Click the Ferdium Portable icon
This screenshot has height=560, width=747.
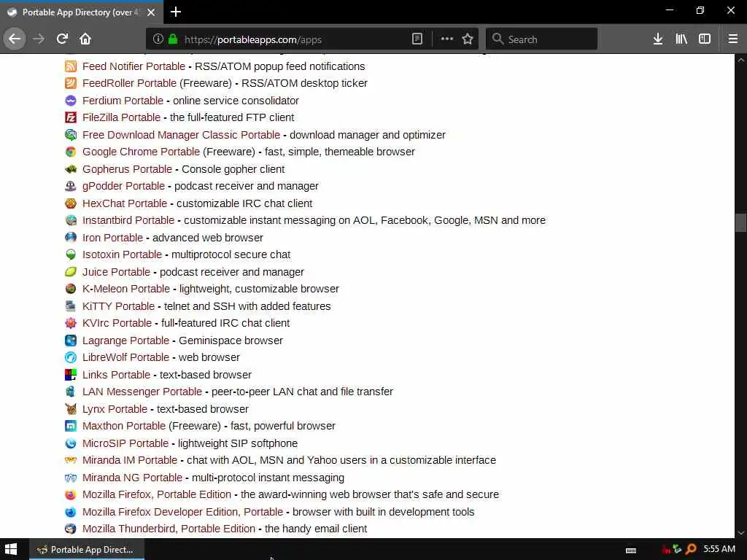71,101
